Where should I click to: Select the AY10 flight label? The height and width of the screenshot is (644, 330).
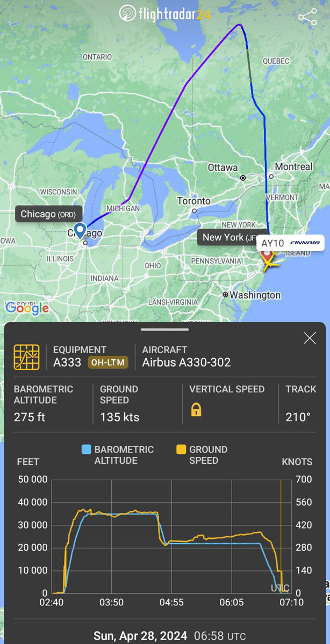[272, 243]
